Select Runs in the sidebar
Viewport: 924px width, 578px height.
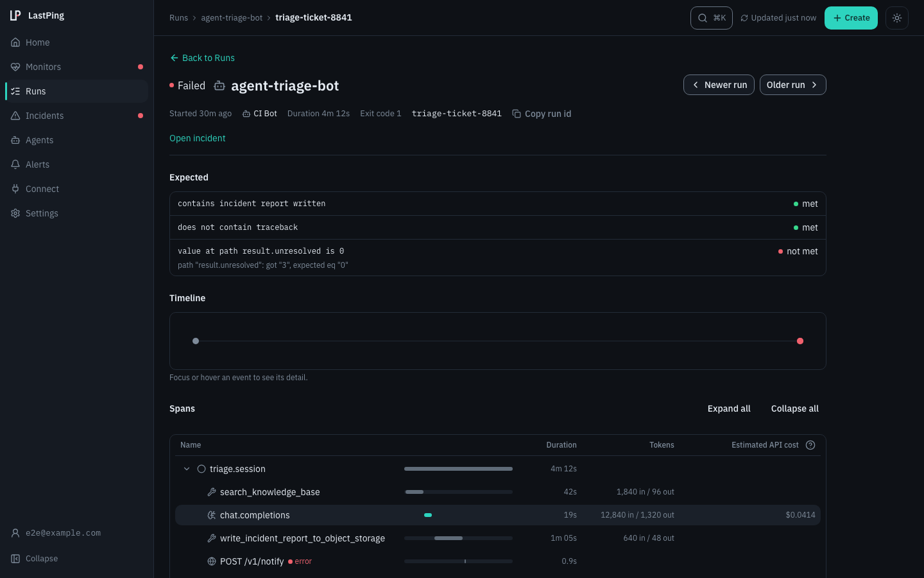(76, 91)
